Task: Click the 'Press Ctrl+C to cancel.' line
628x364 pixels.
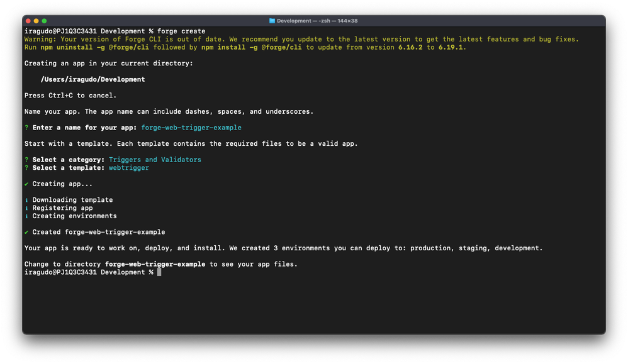Action: click(x=70, y=95)
